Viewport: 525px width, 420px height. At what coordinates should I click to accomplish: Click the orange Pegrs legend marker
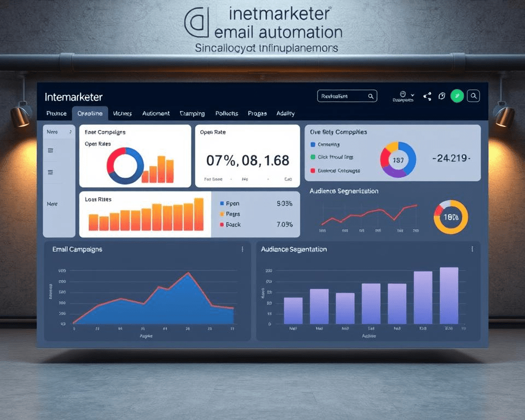click(x=221, y=214)
